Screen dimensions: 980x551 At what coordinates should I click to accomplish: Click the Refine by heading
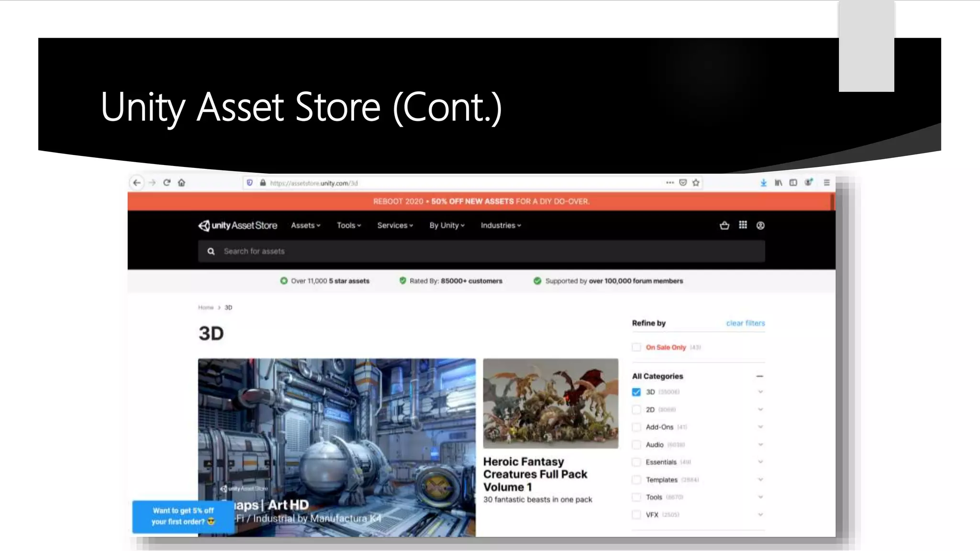click(x=649, y=323)
